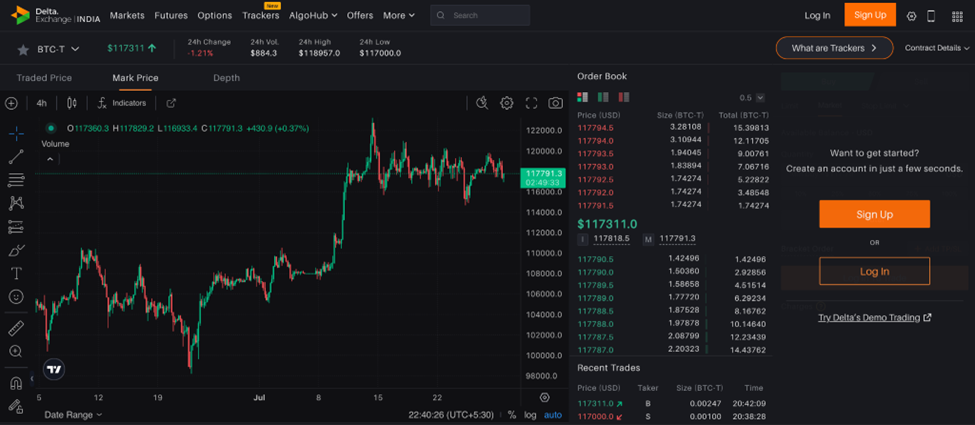Click Log In in the header
Screen dimensions: 975x425
[x=817, y=16]
